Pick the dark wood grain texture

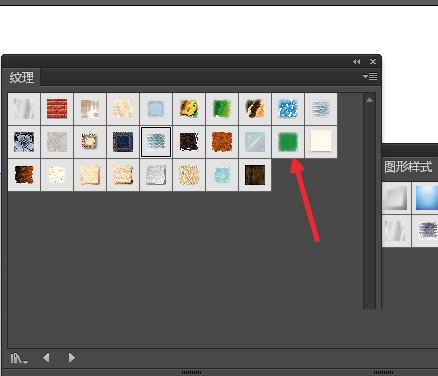pos(255,175)
